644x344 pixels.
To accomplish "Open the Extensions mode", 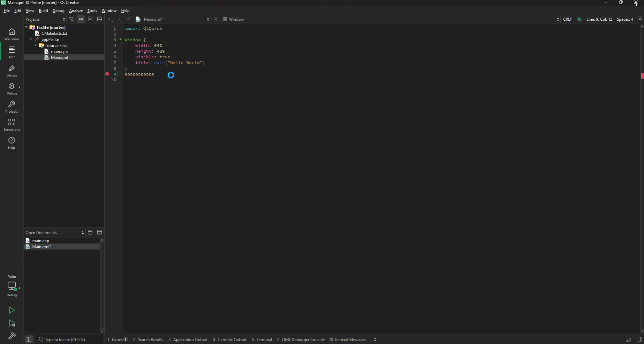I will (12, 125).
